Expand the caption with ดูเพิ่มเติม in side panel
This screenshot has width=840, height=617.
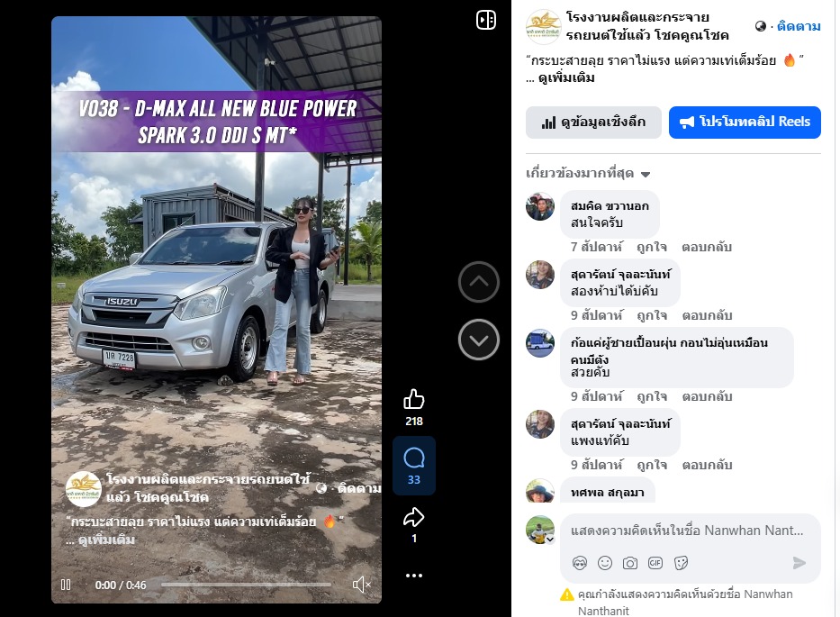pos(566,77)
